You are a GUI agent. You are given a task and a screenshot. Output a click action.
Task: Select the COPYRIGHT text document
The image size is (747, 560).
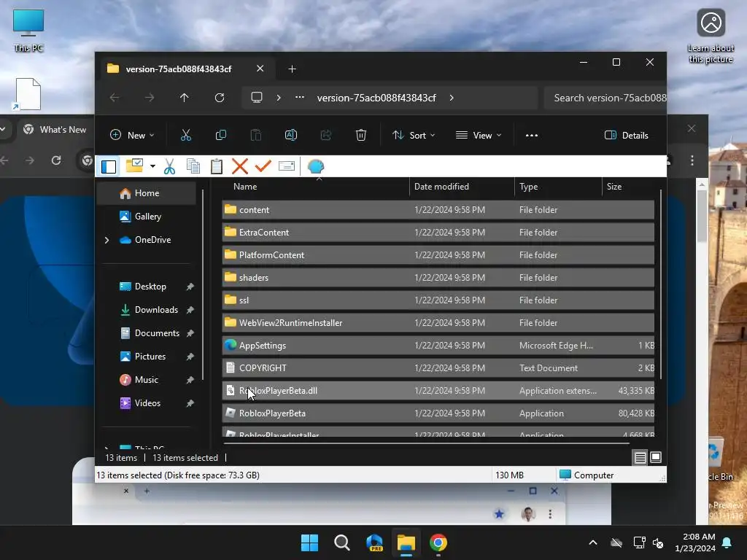438,368
